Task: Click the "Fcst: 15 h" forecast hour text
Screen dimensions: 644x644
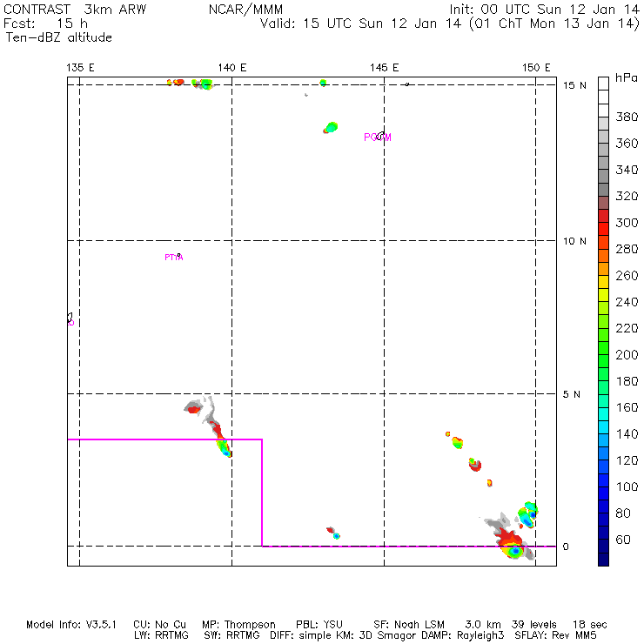Action: [45, 23]
